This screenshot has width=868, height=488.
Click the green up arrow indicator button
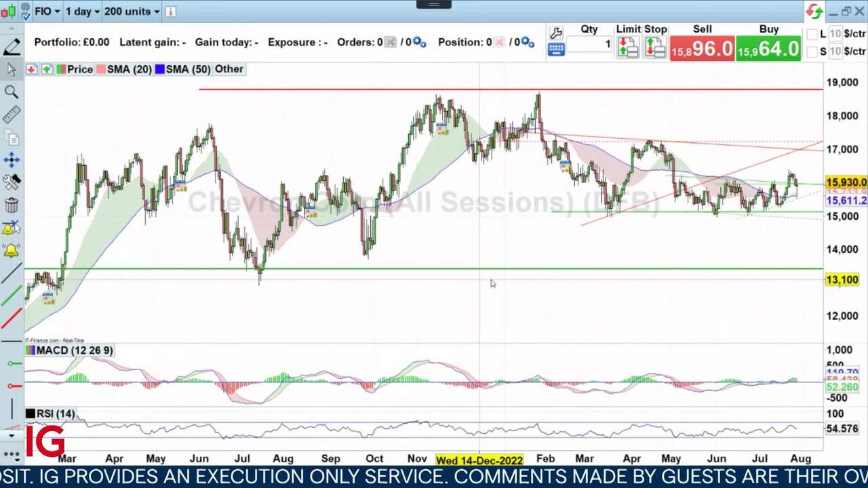tap(47, 69)
